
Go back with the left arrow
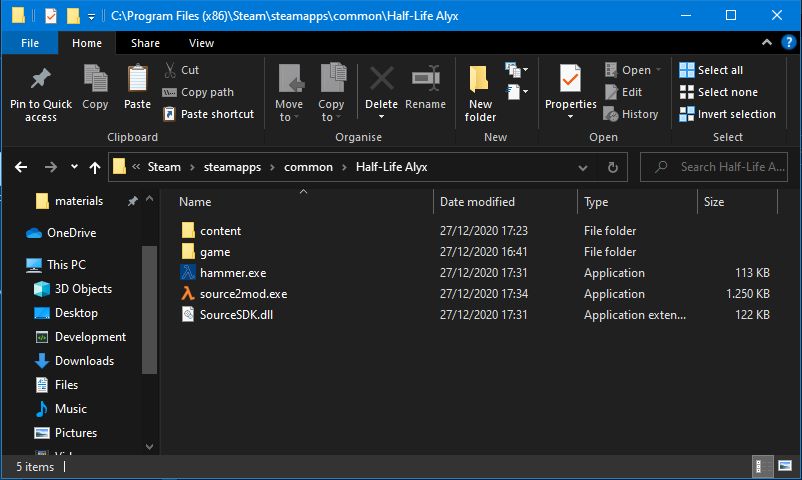coord(21,167)
